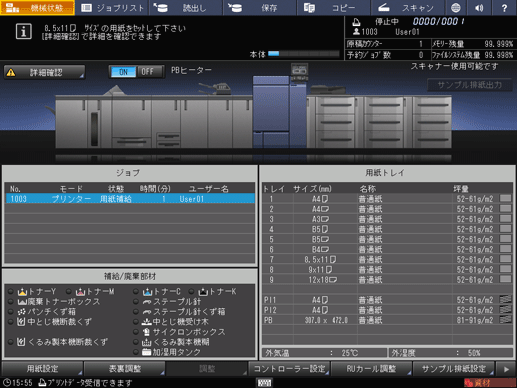517x388 pixels.
Task: Click the 本体 memory progress bar
Action: point(304,54)
